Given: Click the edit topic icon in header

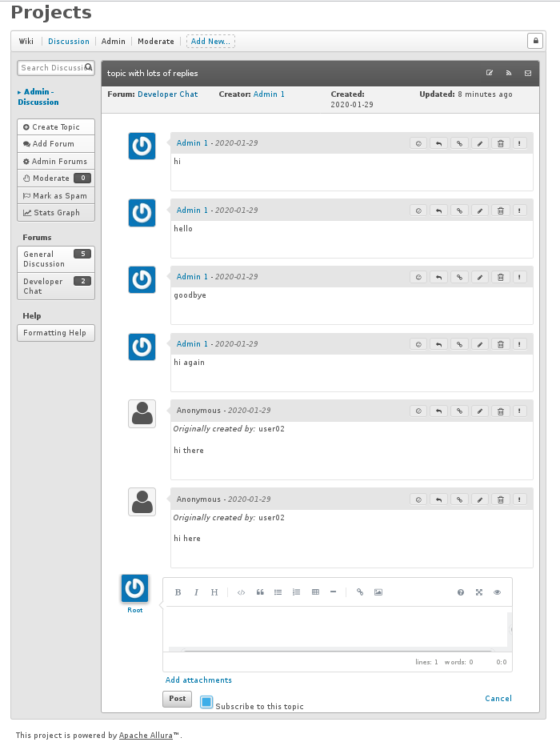Looking at the screenshot, I should coord(490,74).
